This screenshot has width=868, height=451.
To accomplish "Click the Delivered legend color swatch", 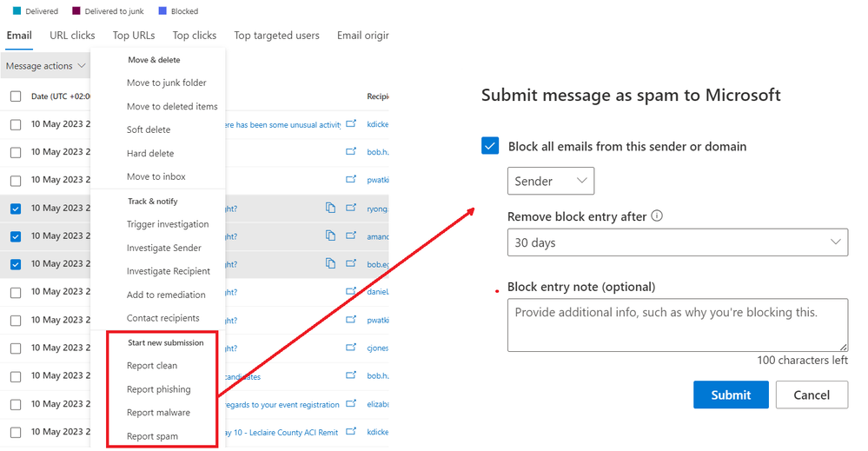I will [x=17, y=10].
